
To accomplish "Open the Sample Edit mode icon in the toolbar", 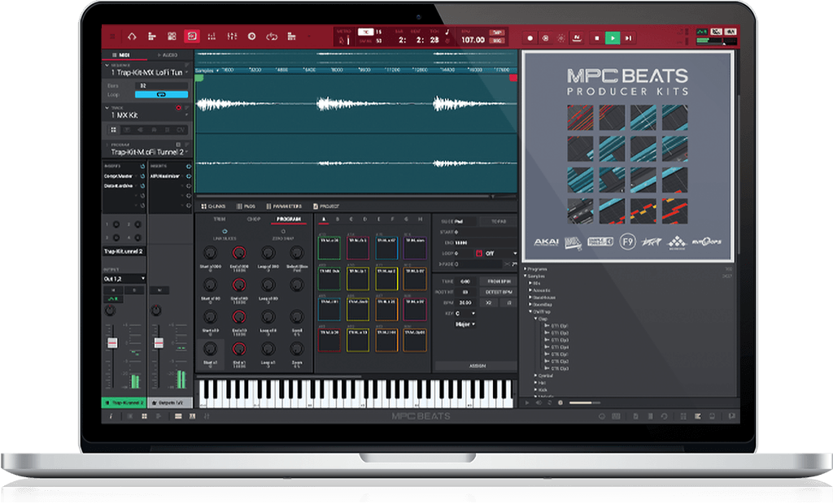I will click(193, 36).
